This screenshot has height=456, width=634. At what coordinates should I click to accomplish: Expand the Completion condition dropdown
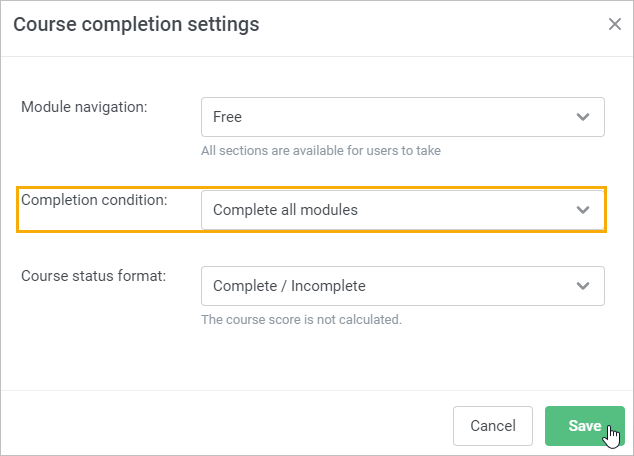coord(403,210)
